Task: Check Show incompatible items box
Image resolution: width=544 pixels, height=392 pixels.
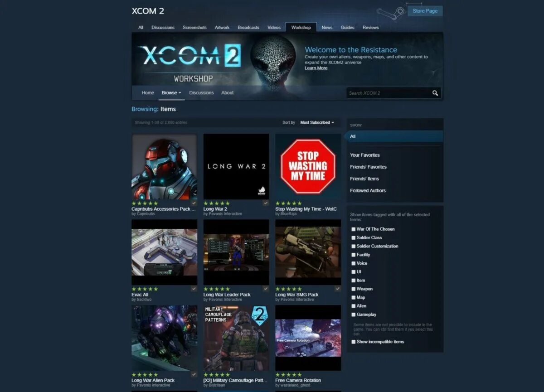Action: click(354, 342)
